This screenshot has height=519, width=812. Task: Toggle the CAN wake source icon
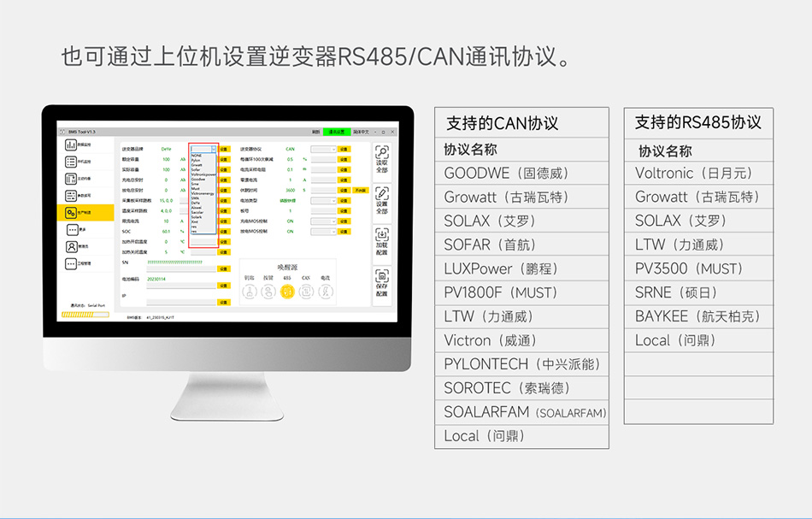point(305,291)
